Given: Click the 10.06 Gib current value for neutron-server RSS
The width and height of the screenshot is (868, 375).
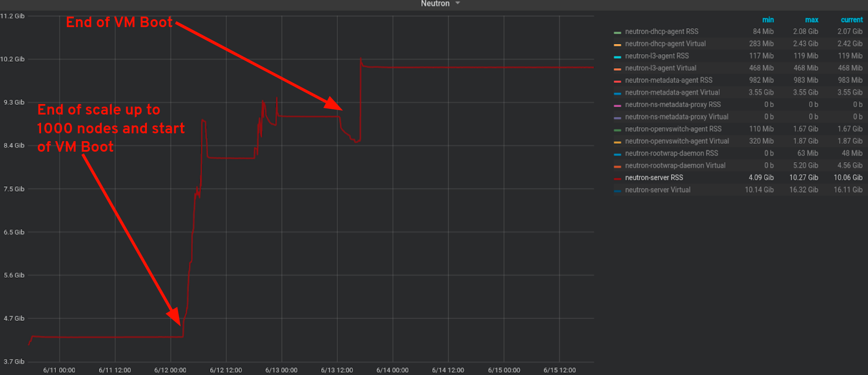Looking at the screenshot, I should click(848, 178).
